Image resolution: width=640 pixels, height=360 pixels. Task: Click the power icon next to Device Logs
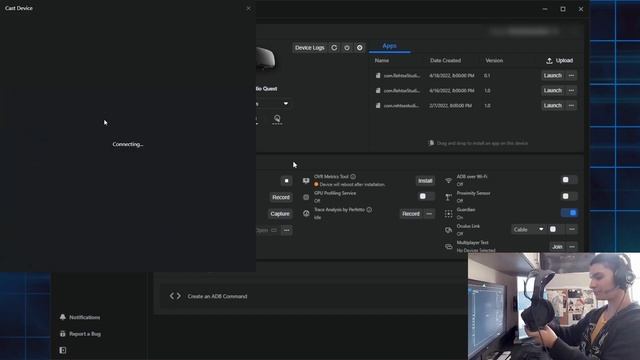click(347, 48)
